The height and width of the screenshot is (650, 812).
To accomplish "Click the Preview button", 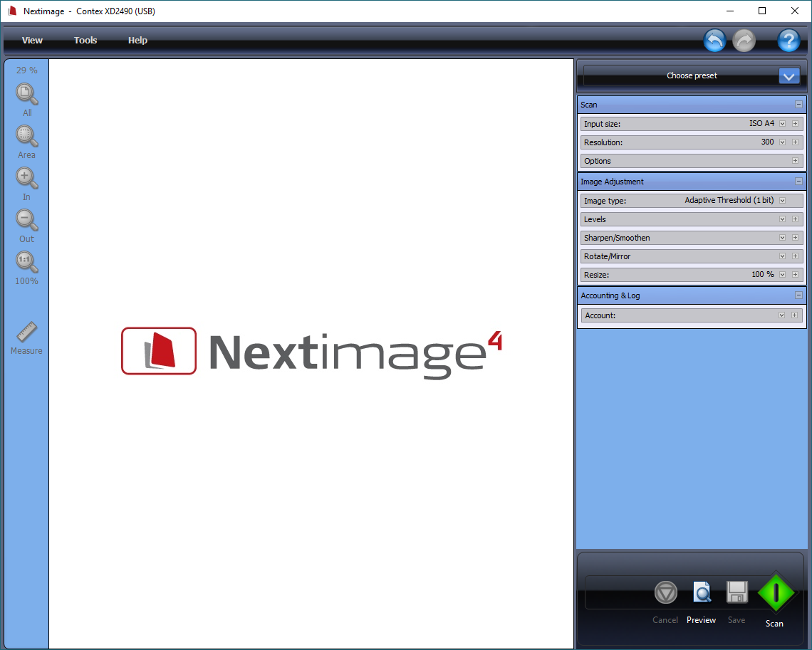I will [702, 593].
